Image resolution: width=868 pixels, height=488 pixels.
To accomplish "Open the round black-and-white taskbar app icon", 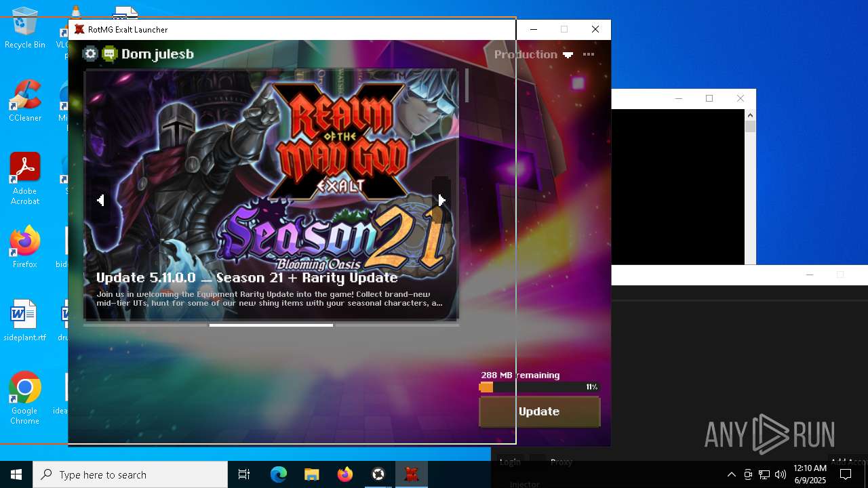I will (378, 474).
